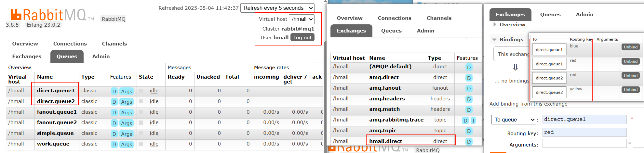This screenshot has width=644, height=153.
Task: Open the amq.rabbitmq.trace exchange
Action: (x=396, y=120)
